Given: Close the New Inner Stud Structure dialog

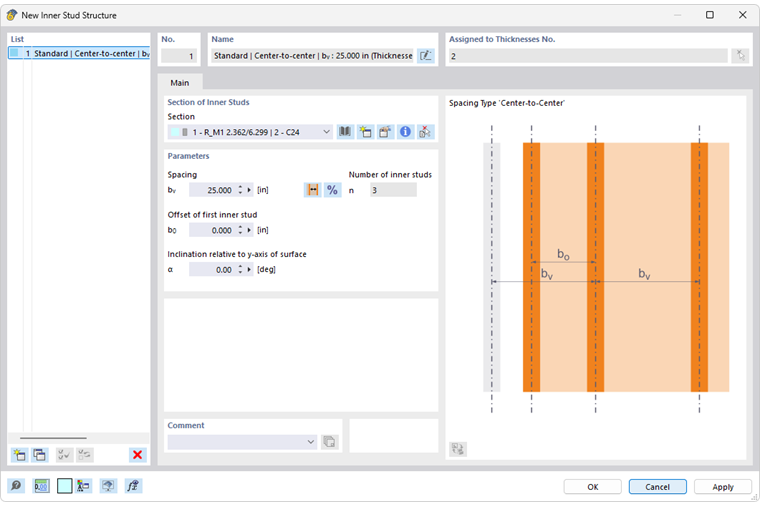Looking at the screenshot, I should tap(743, 15).
